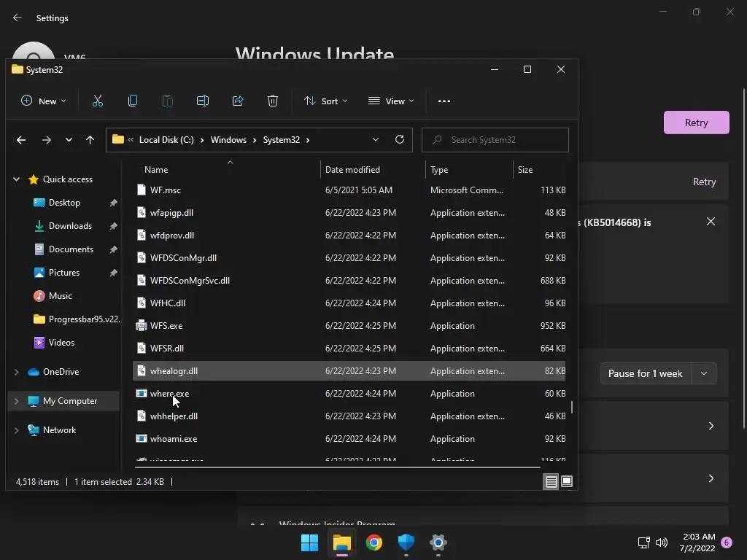747x560 pixels.
Task: Click the Retry text link in Settings
Action: tap(704, 182)
